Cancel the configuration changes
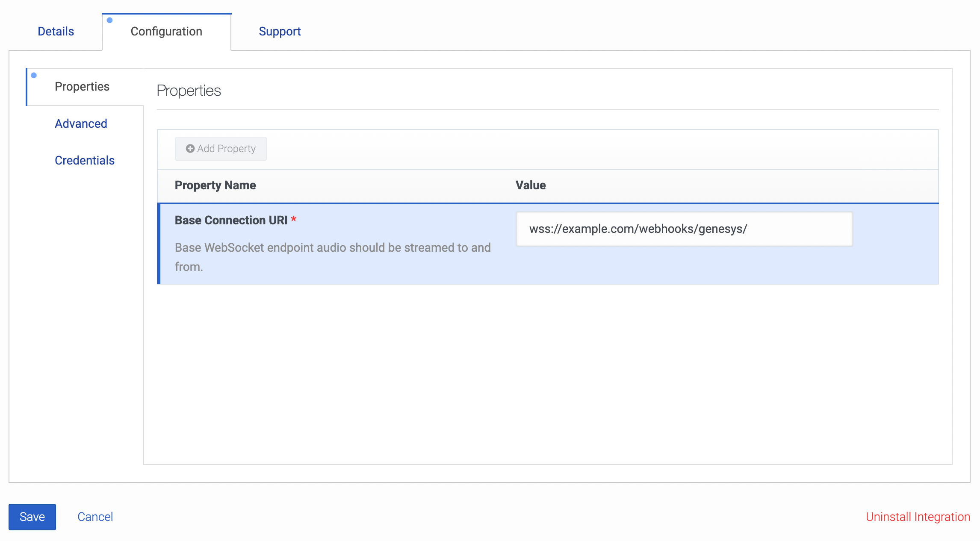Screen dimensions: 980x541 point(95,517)
